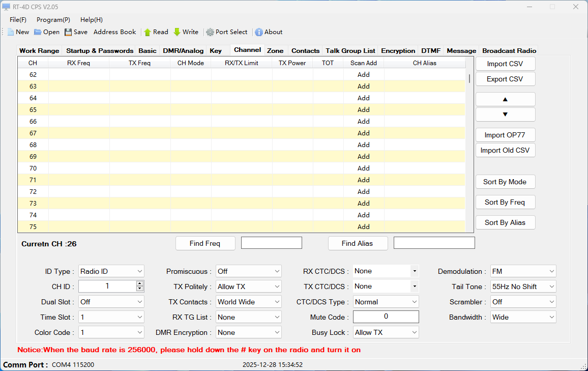Expand the Bandwidth dropdown showing Wide
This screenshot has height=371, width=588.
pos(551,317)
